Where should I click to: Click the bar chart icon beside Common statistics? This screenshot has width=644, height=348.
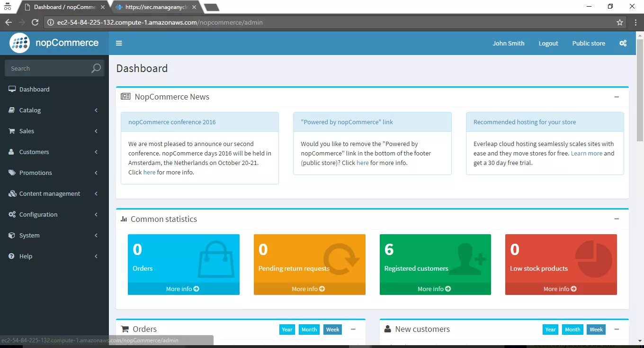pos(124,219)
